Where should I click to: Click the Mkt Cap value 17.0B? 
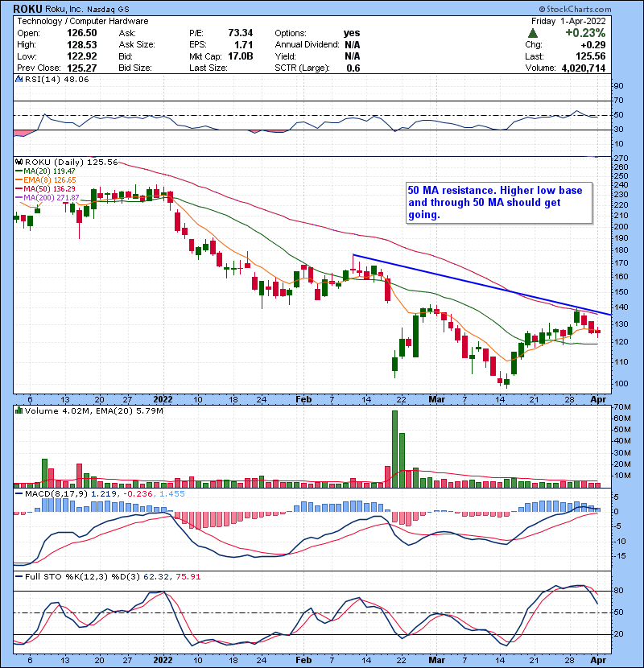240,56
